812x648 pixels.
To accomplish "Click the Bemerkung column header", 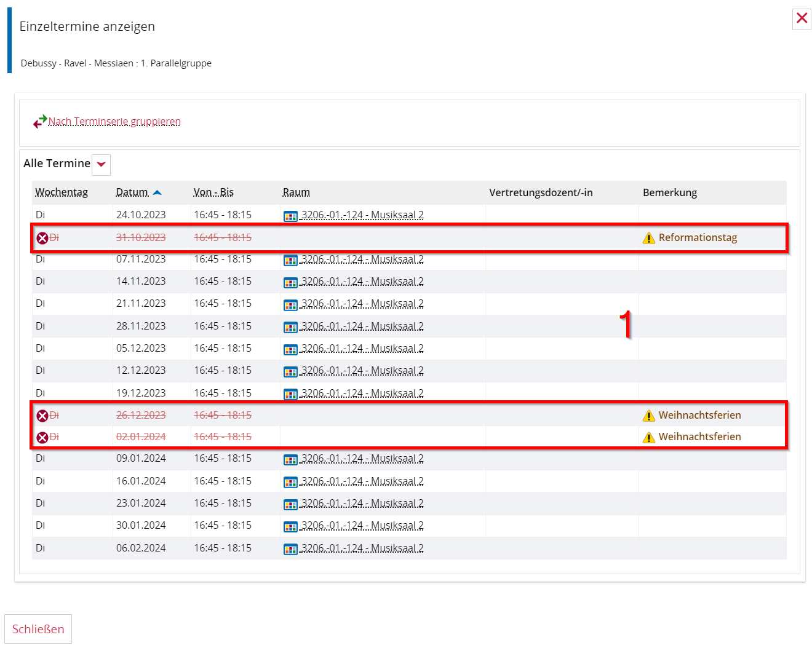I will coord(670,192).
